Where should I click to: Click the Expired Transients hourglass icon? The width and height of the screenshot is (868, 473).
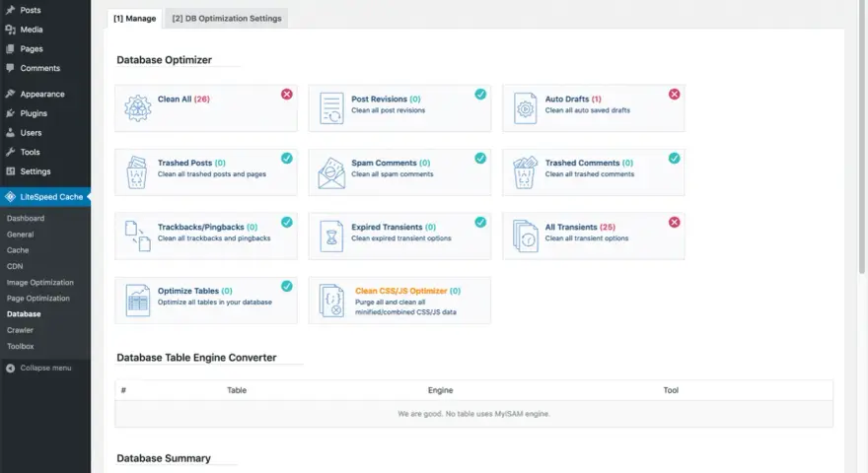331,236
